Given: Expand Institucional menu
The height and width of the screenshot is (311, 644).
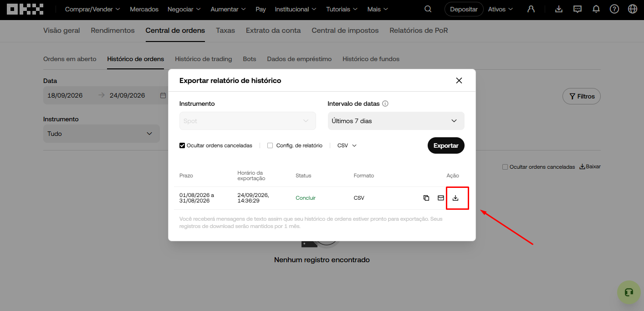Looking at the screenshot, I should pos(296,9).
